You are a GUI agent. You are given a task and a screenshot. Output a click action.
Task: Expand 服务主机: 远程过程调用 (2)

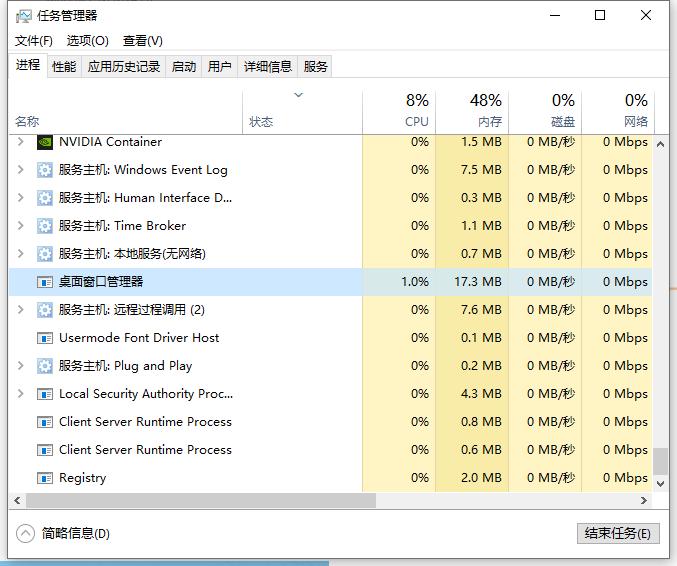pos(20,310)
